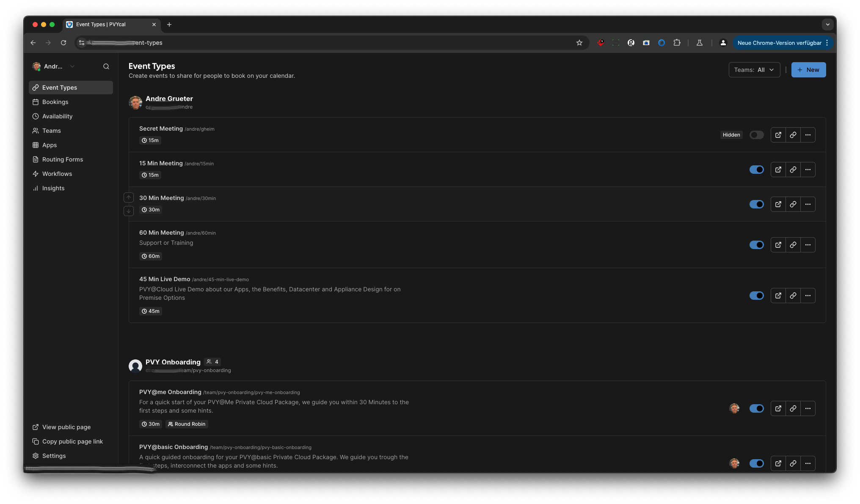Move 30 Min Meeting down with arrow
Viewport: 860px width, 504px height.
[x=129, y=211]
